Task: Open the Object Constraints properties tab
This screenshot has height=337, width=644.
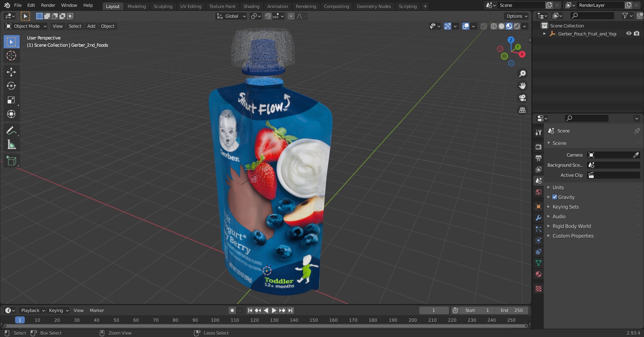Action: (x=539, y=252)
